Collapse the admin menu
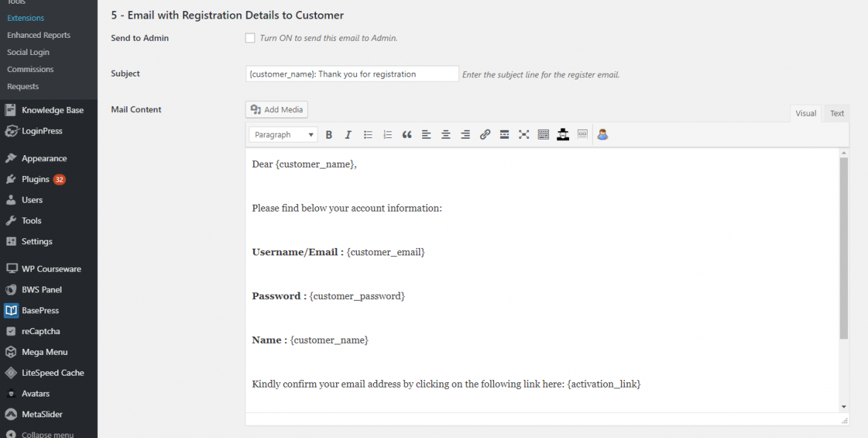868x438 pixels. [x=41, y=434]
